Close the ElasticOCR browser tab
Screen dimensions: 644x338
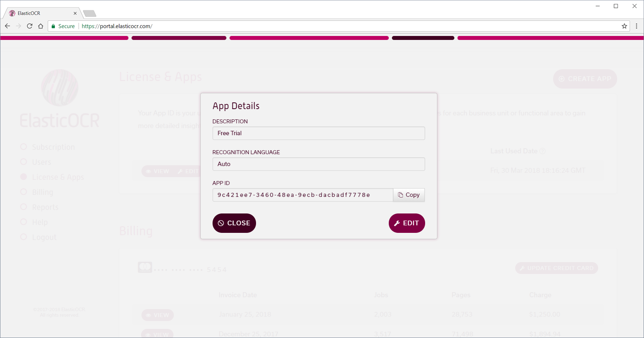tap(75, 13)
